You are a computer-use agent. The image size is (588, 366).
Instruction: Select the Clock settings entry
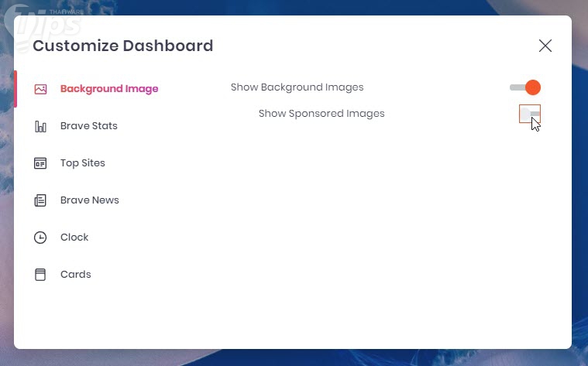click(74, 237)
